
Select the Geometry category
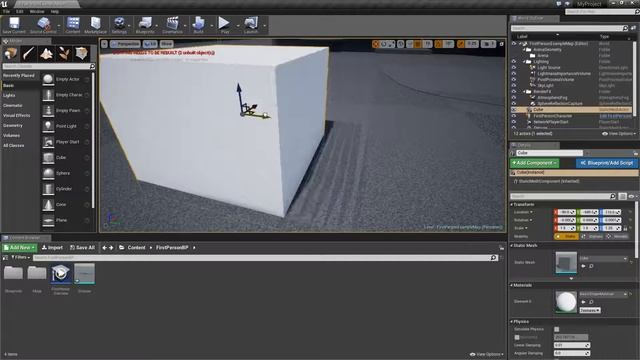tap(13, 126)
